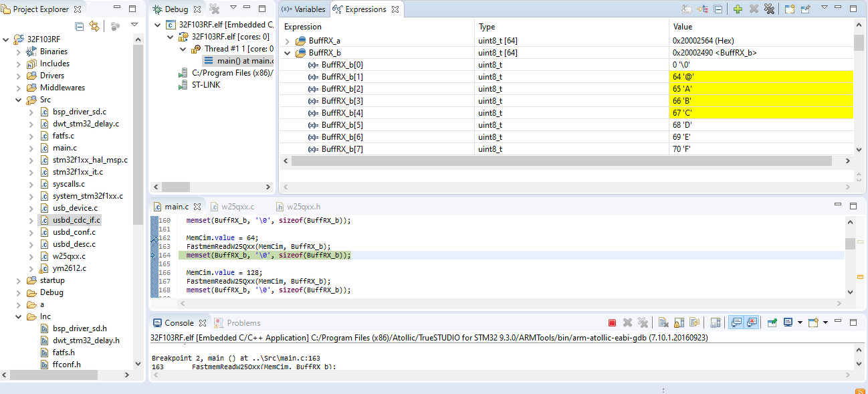
Task: Close the main.c editor tab
Action: (197, 207)
